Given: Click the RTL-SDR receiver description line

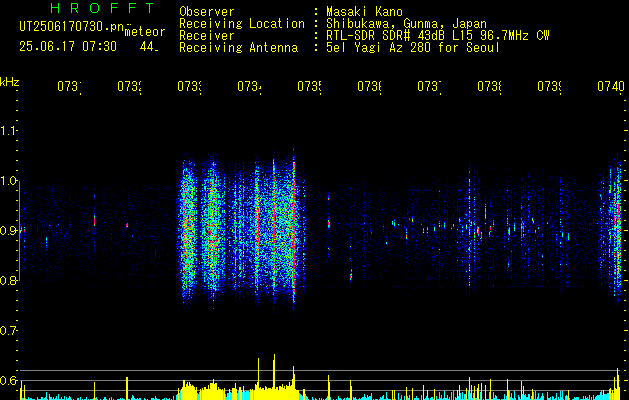Looking at the screenshot, I should pos(437,36).
